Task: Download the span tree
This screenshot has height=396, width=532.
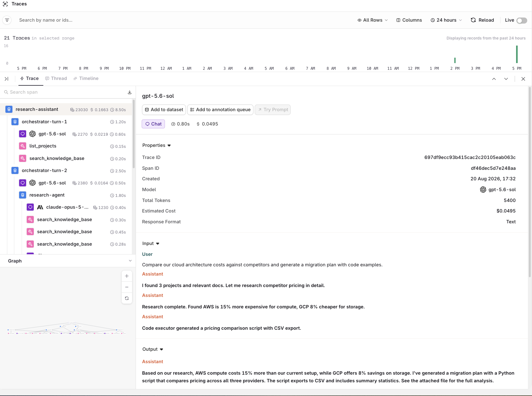Action: 130,92
